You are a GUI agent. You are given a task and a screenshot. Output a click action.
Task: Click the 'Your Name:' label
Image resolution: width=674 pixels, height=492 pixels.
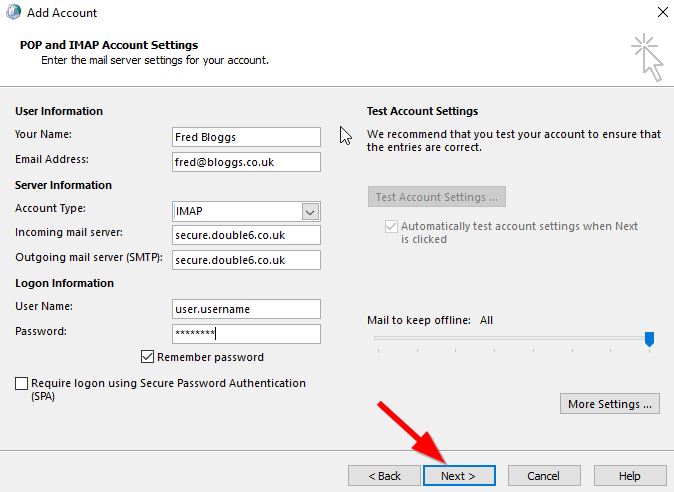pyautogui.click(x=43, y=134)
